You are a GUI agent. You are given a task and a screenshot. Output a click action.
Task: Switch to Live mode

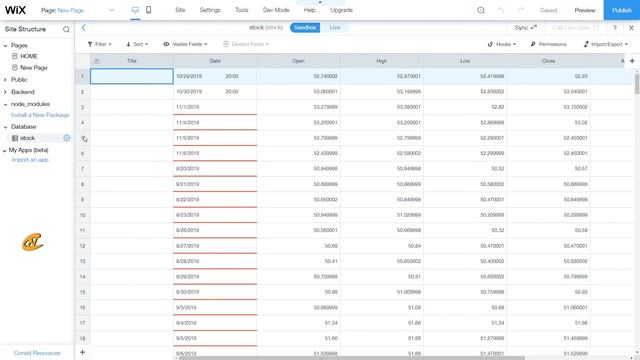(335, 27)
